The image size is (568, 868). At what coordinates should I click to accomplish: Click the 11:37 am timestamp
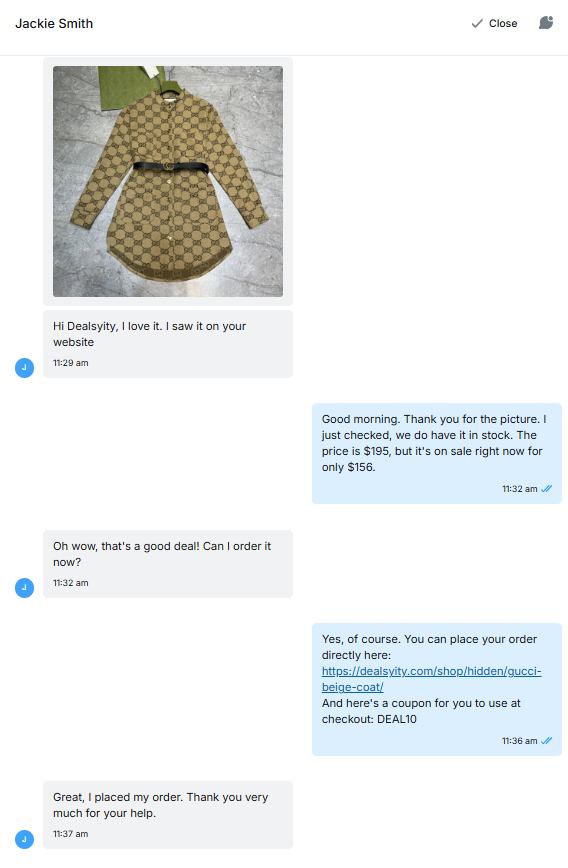[x=71, y=834]
